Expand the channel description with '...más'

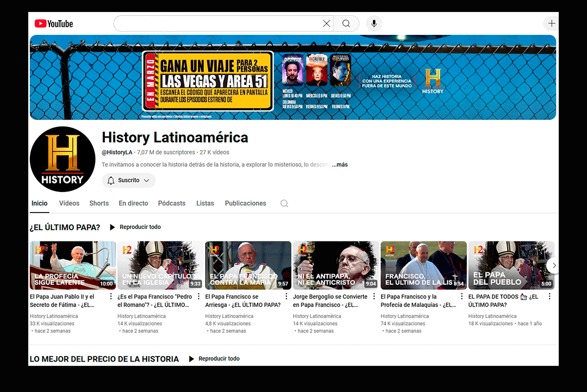coord(340,164)
